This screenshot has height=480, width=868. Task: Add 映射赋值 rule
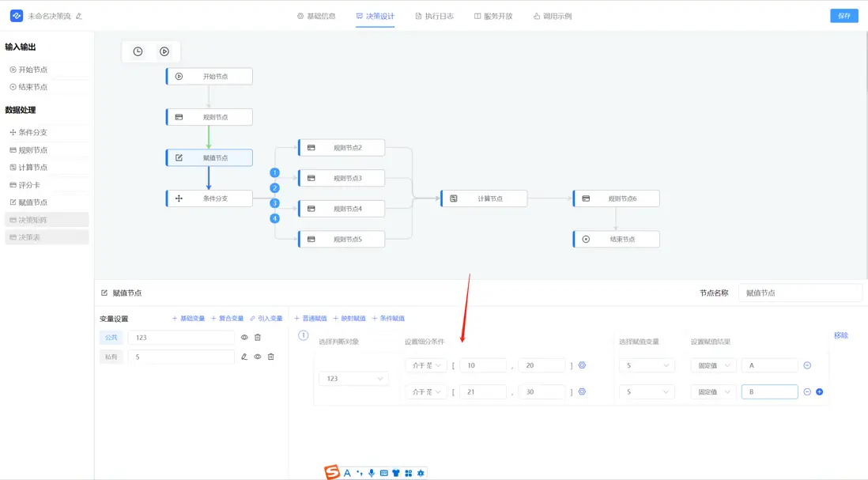click(349, 319)
